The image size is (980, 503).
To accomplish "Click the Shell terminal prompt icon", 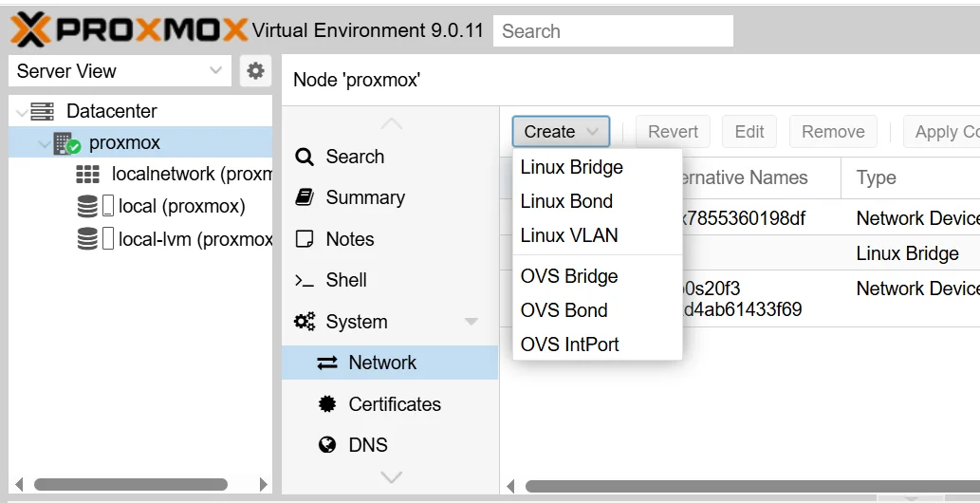I will 305,280.
